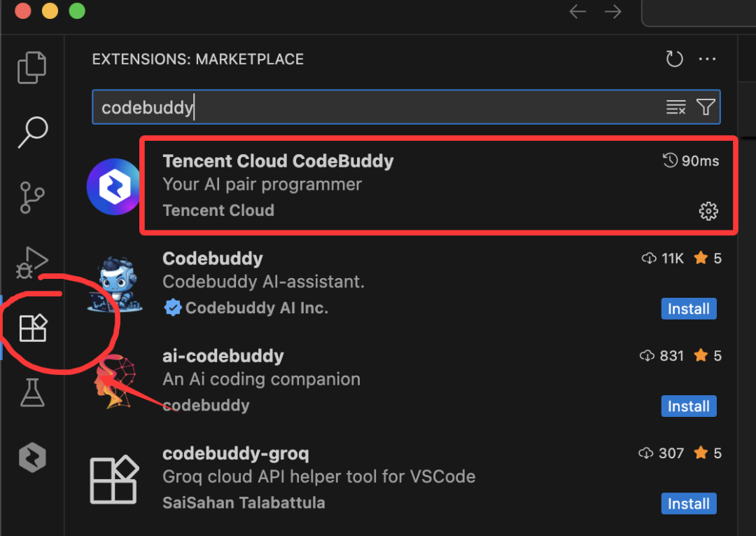This screenshot has height=536, width=756.
Task: Open the Source Control view
Action: tap(31, 198)
